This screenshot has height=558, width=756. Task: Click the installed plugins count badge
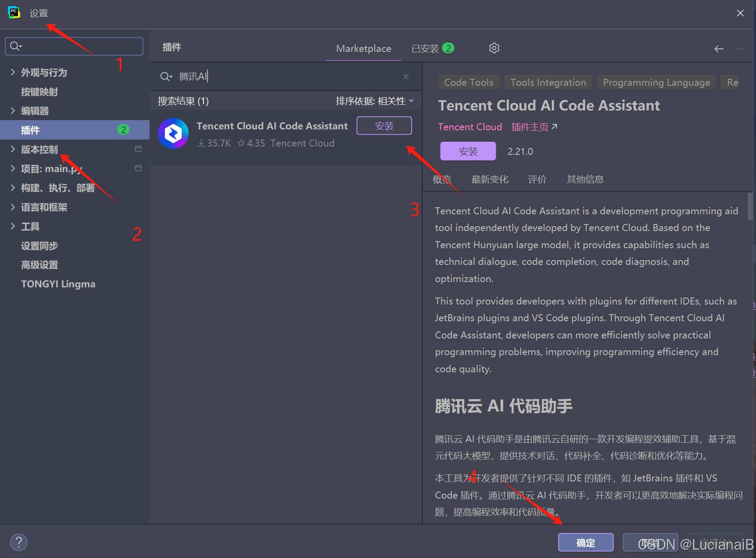coord(448,48)
